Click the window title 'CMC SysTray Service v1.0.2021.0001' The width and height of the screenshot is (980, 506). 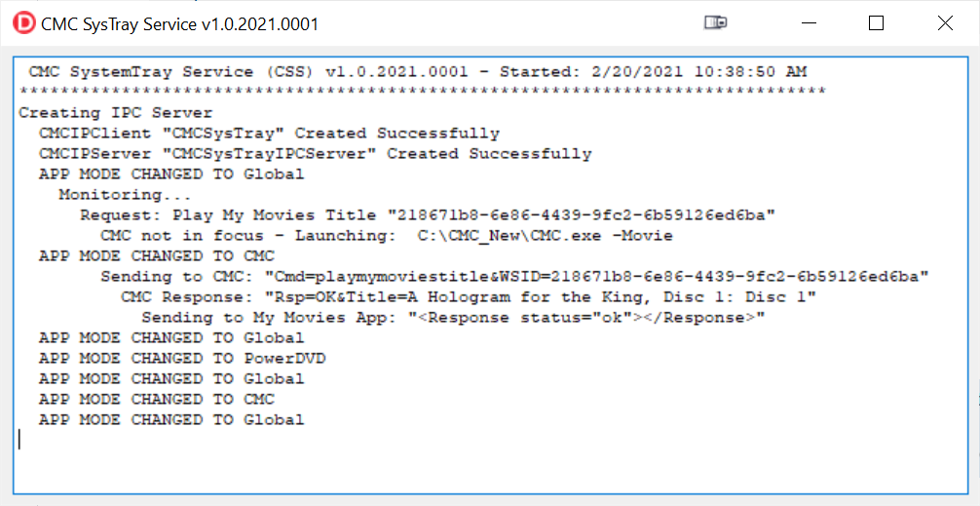[179, 24]
